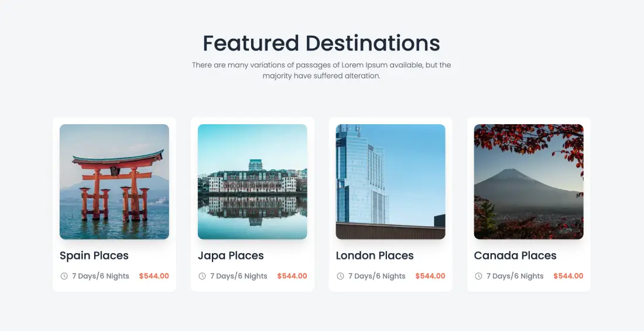
Task: Click the $544.00 price on London Places
Action: (430, 276)
